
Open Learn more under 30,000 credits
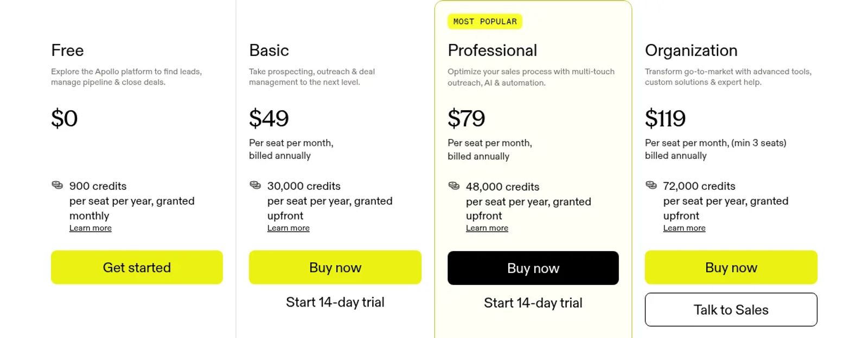pos(289,228)
